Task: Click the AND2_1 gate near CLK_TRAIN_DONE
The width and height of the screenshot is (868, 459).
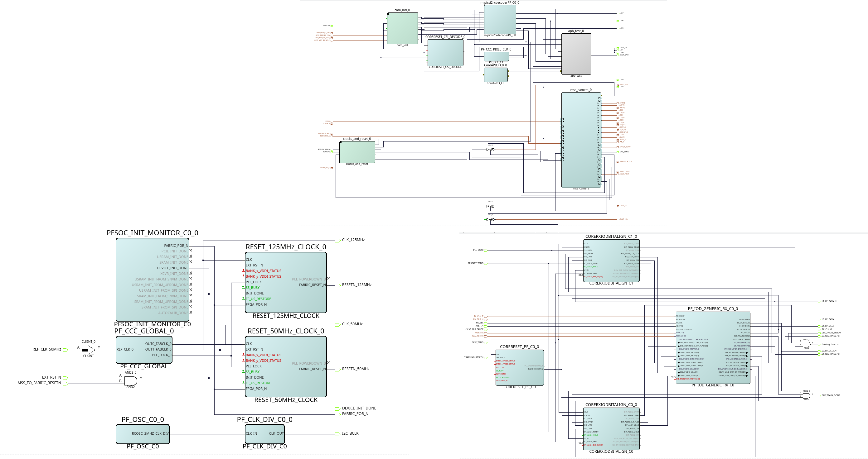Action: tap(806, 396)
